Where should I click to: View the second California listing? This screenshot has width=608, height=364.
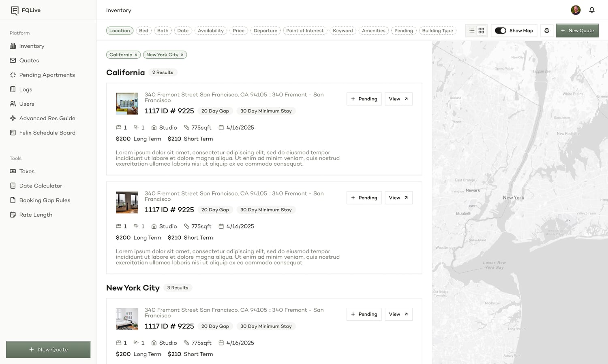click(x=398, y=198)
